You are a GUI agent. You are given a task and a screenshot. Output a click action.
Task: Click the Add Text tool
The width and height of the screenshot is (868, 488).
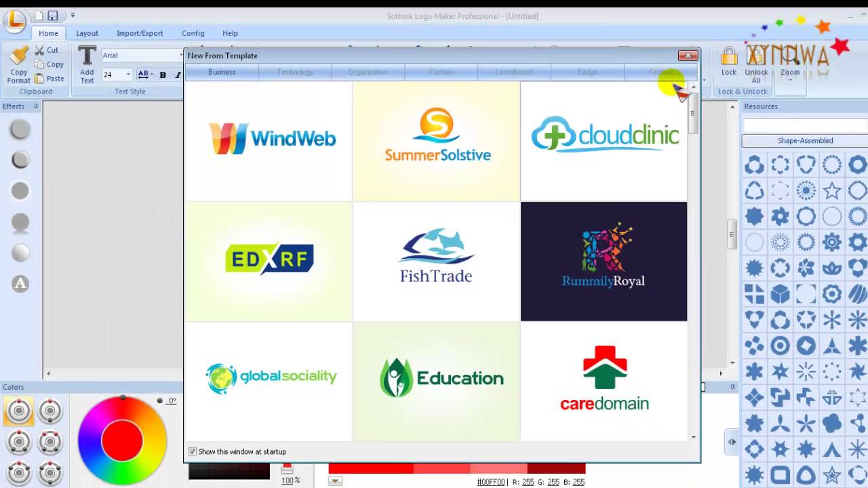pyautogui.click(x=87, y=65)
